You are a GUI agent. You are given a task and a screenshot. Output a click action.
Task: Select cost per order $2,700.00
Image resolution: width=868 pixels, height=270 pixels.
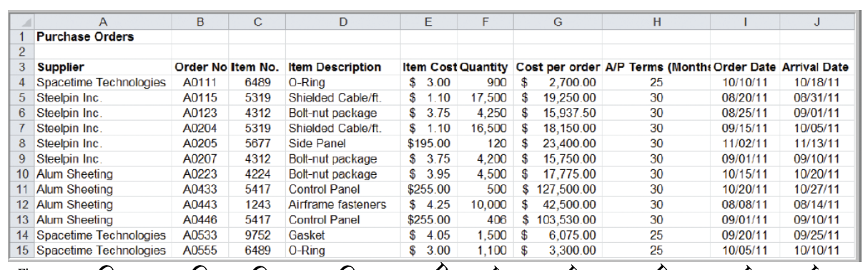[558, 82]
